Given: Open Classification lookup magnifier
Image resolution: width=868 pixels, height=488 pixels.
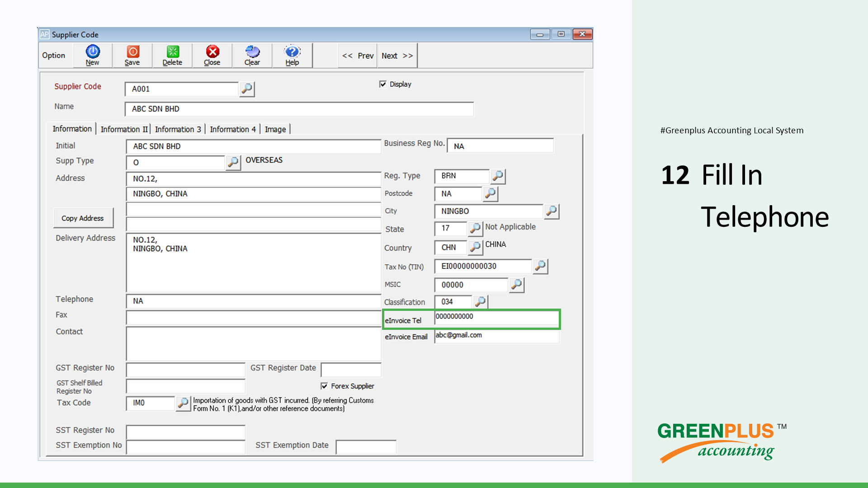Looking at the screenshot, I should tap(481, 301).
